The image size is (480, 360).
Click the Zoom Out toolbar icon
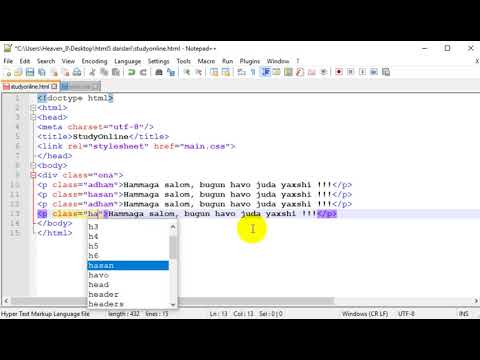click(199, 72)
